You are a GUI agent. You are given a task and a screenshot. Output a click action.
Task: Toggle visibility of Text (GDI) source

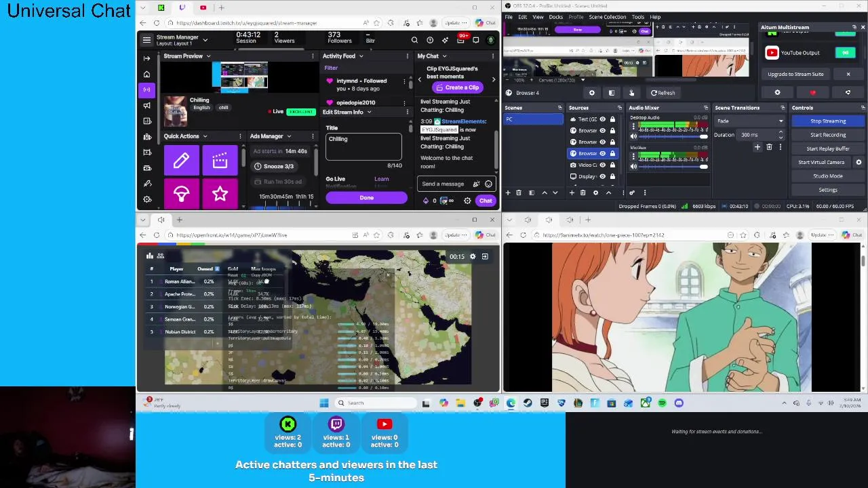602,119
